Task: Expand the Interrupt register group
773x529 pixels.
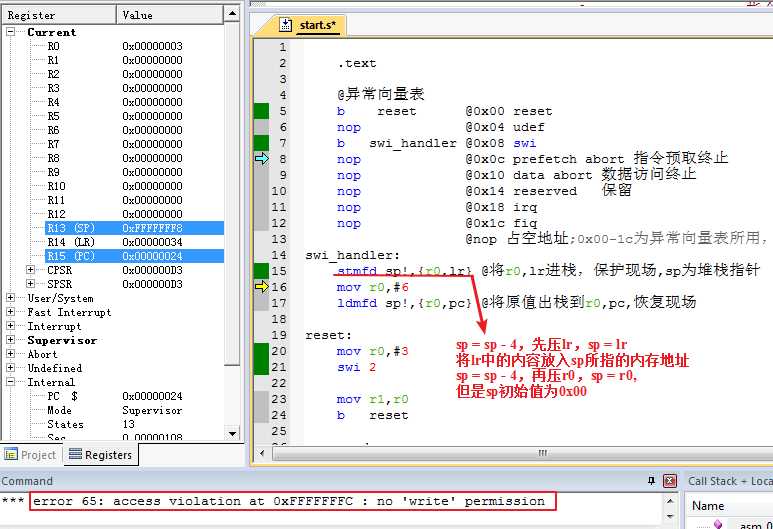Action: click(x=10, y=325)
